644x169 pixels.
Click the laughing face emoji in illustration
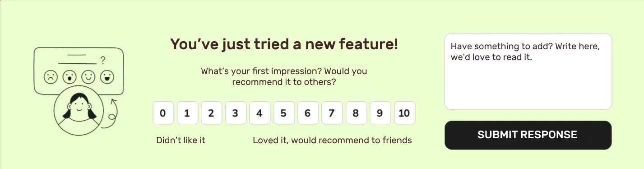tap(107, 77)
